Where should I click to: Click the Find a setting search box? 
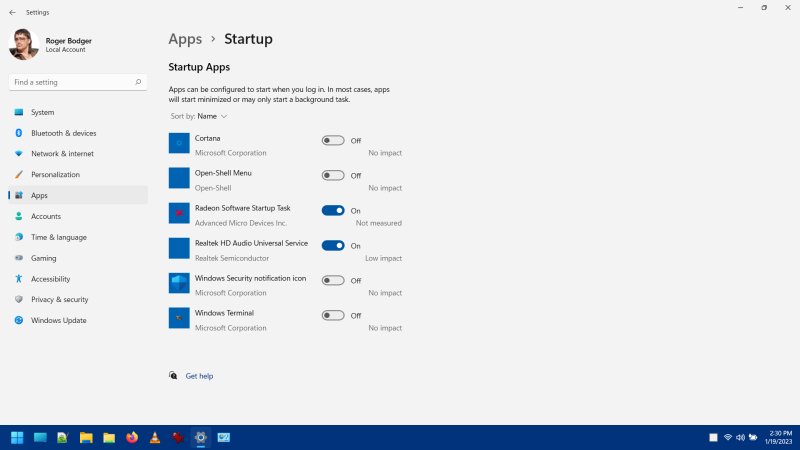(78, 82)
